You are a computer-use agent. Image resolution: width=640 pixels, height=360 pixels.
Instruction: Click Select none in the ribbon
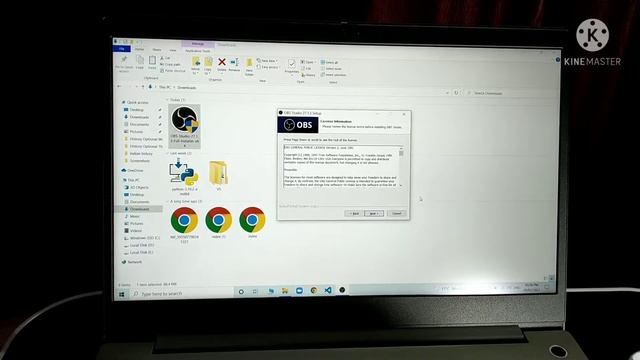[x=331, y=69]
